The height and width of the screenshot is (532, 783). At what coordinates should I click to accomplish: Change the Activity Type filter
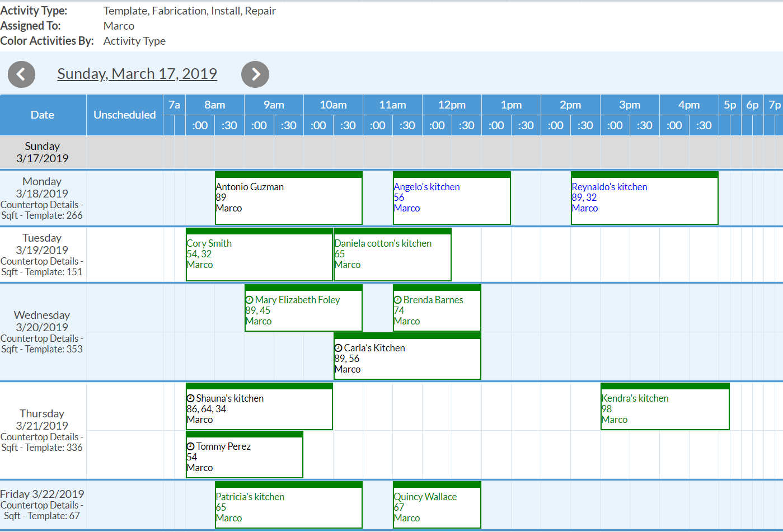click(x=189, y=11)
